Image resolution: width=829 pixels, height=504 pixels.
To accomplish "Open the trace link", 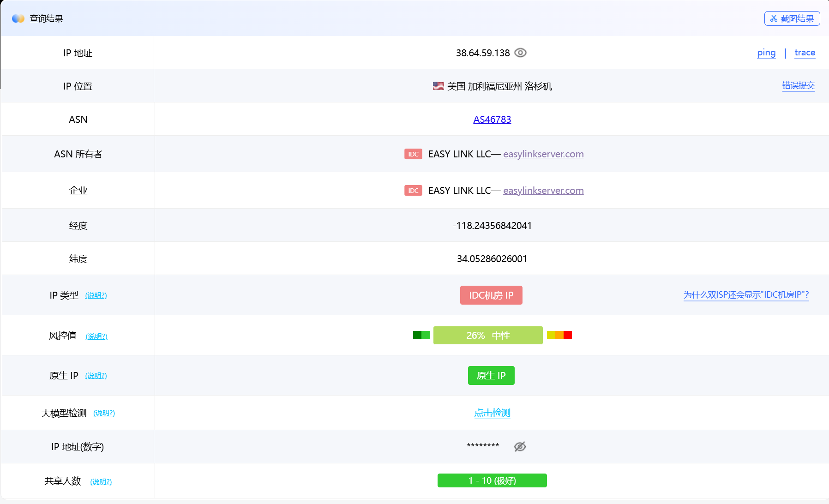I will click(x=805, y=53).
